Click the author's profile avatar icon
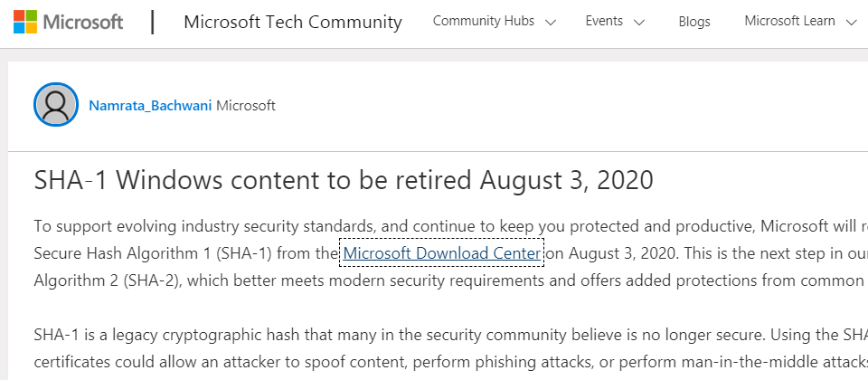The height and width of the screenshot is (380, 868). [x=56, y=104]
